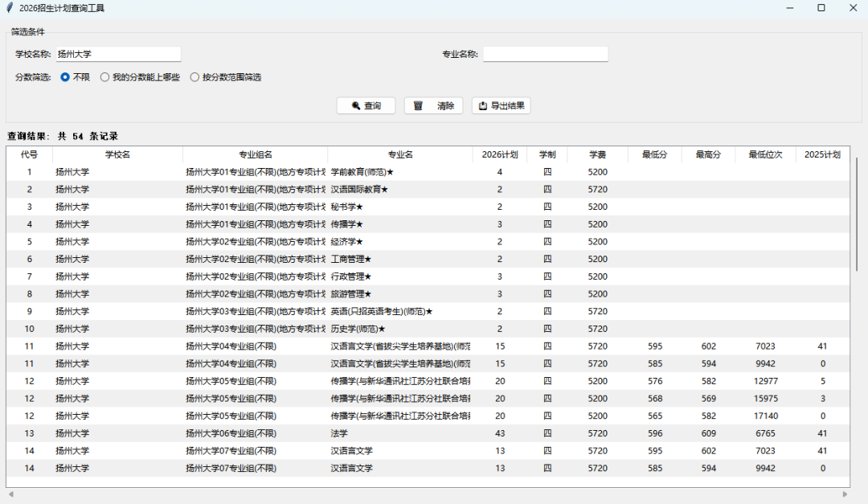Viewport: 868px width, 504px height.
Task: Select the 行政管理★ row
Action: [428, 277]
